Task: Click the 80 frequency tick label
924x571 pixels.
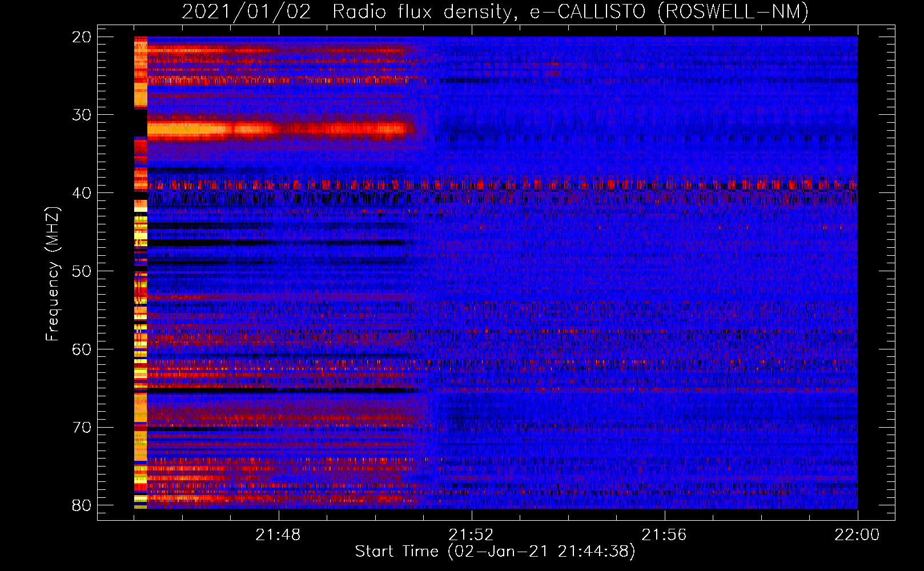Action: (x=82, y=505)
